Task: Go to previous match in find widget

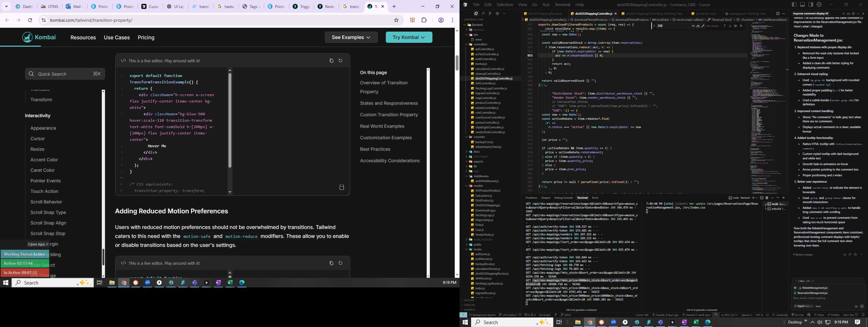Action: tap(724, 26)
